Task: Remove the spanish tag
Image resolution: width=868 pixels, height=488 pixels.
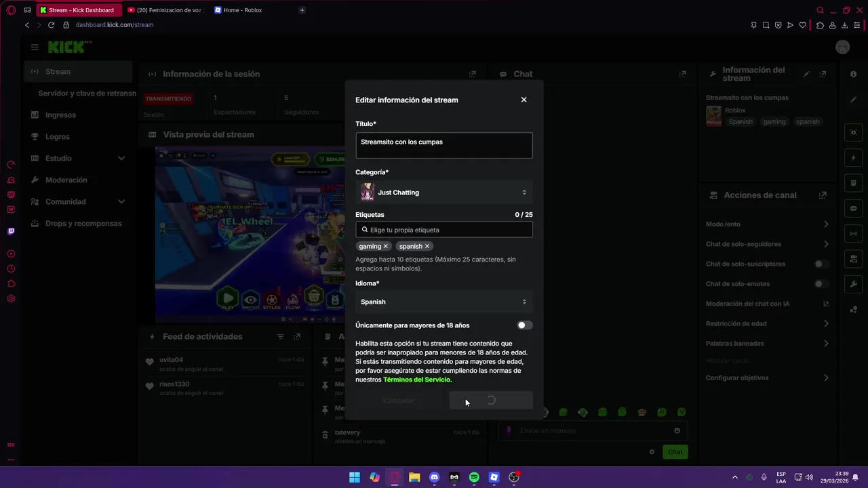Action: pos(427,246)
